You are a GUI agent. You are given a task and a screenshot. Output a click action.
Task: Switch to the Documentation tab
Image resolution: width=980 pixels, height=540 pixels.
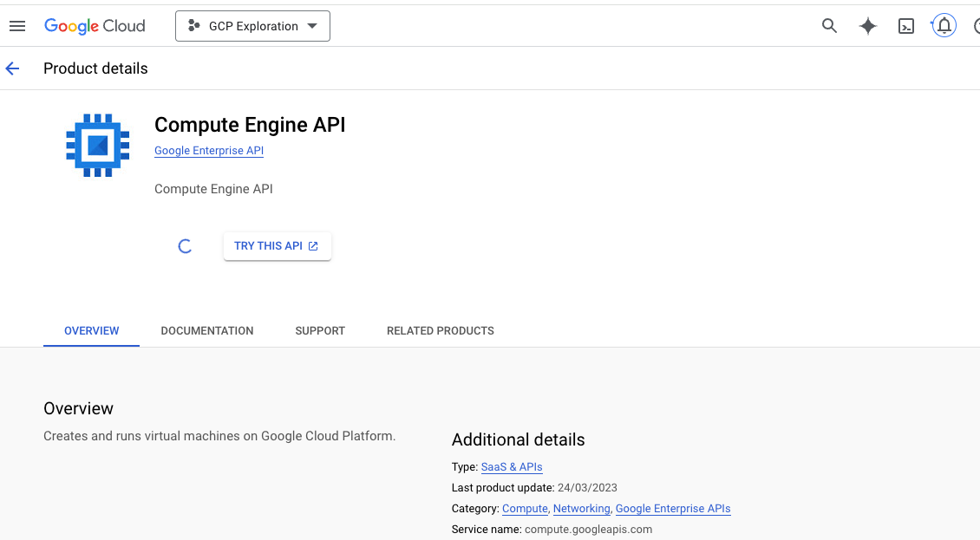coord(207,330)
